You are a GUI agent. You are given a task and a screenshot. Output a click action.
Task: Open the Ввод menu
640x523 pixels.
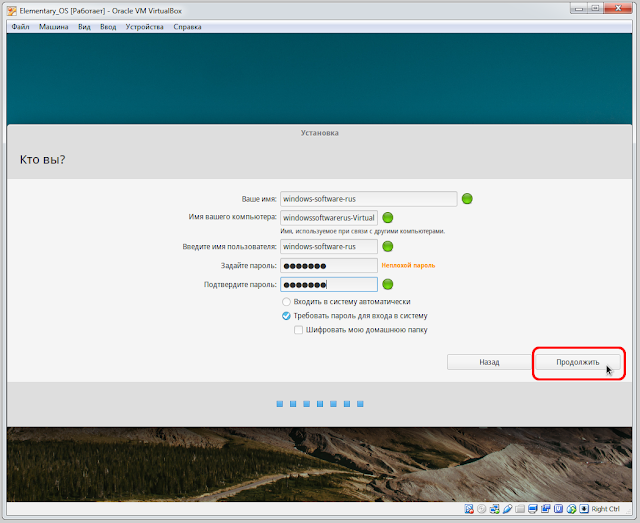pos(108,27)
